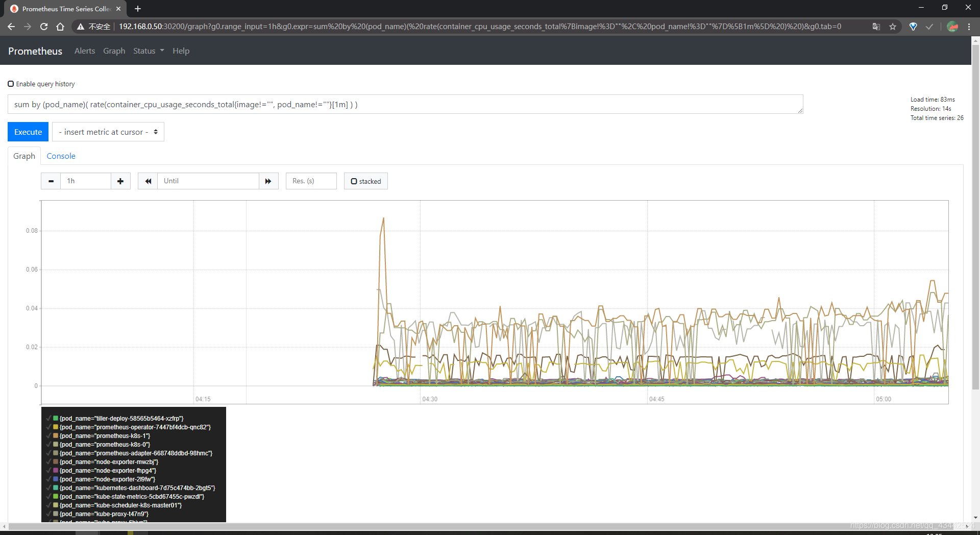Open the translate page icon
Viewport: 980px width, 535px height.
[x=876, y=27]
